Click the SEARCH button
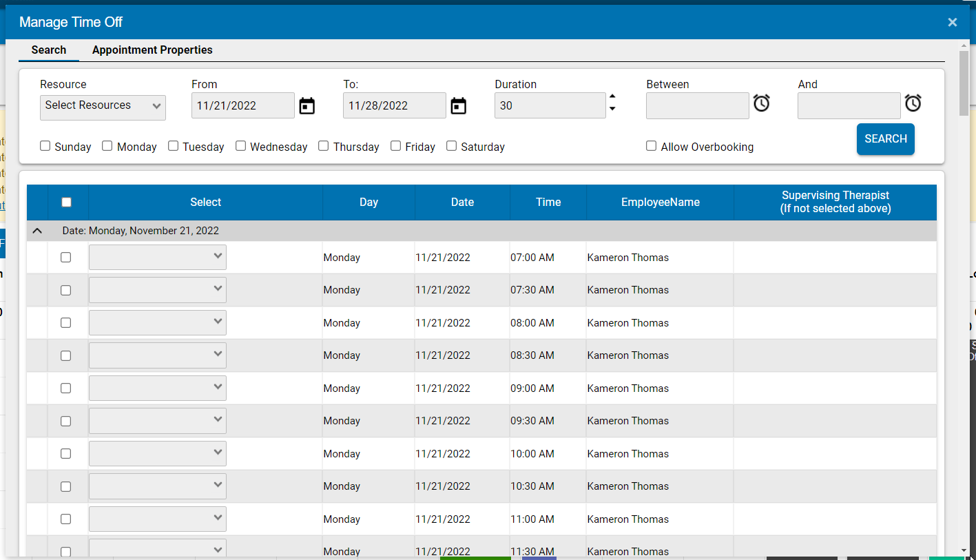Screen dimensions: 976x560 click(x=885, y=138)
